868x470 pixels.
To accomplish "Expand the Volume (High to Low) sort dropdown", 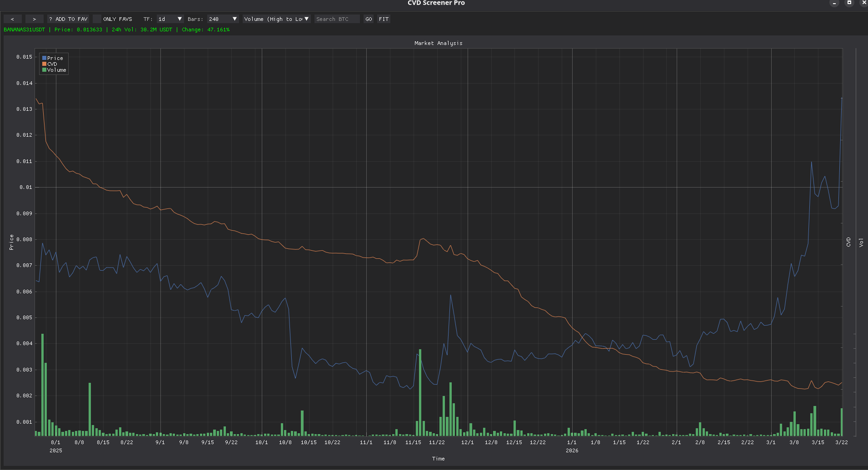I will (276, 19).
